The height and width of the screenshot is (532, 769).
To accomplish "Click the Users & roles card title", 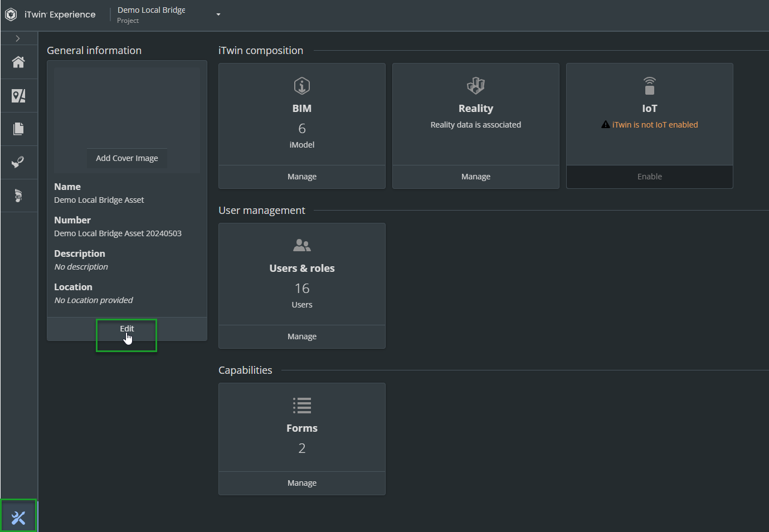I will pyautogui.click(x=302, y=269).
